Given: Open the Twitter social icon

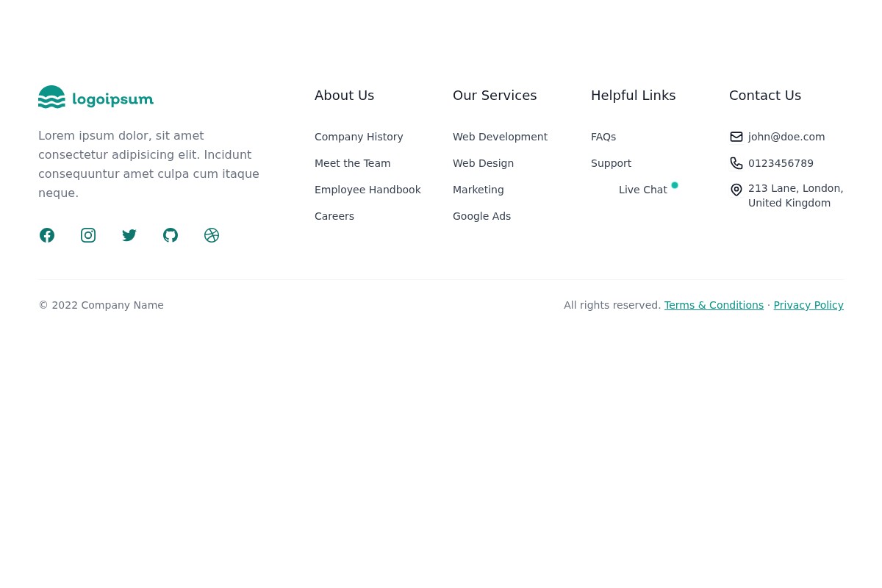Looking at the screenshot, I should point(129,235).
